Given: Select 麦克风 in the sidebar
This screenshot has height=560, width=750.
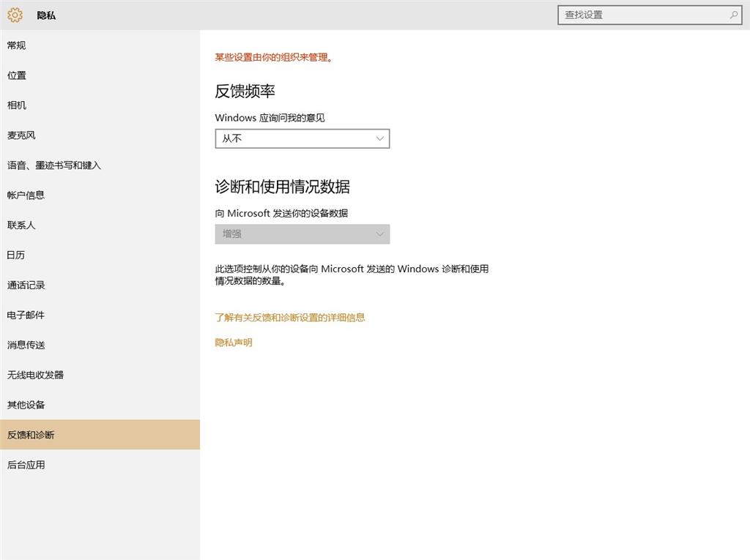Looking at the screenshot, I should pyautogui.click(x=100, y=135).
